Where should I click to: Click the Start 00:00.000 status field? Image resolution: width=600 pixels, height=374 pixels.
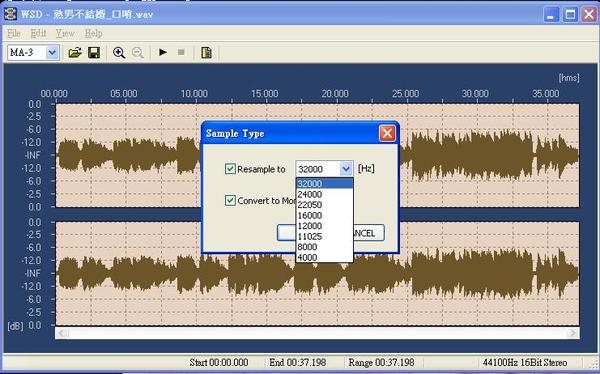[x=218, y=362]
